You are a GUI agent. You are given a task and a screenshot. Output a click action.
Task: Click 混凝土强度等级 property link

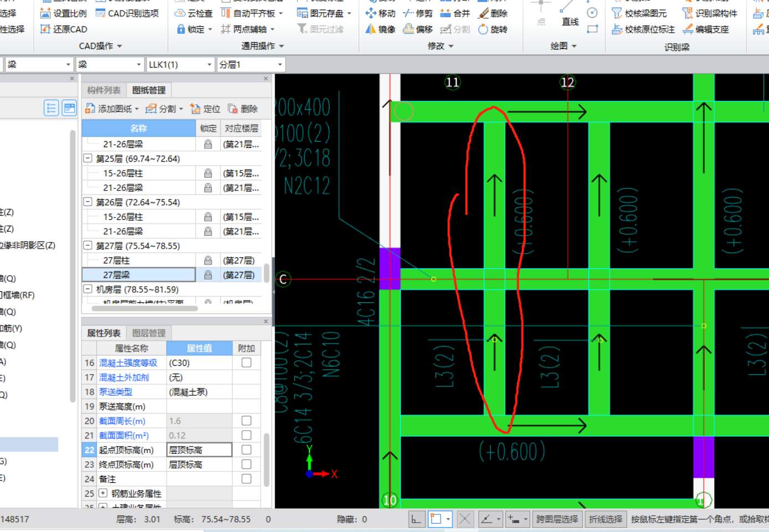128,363
